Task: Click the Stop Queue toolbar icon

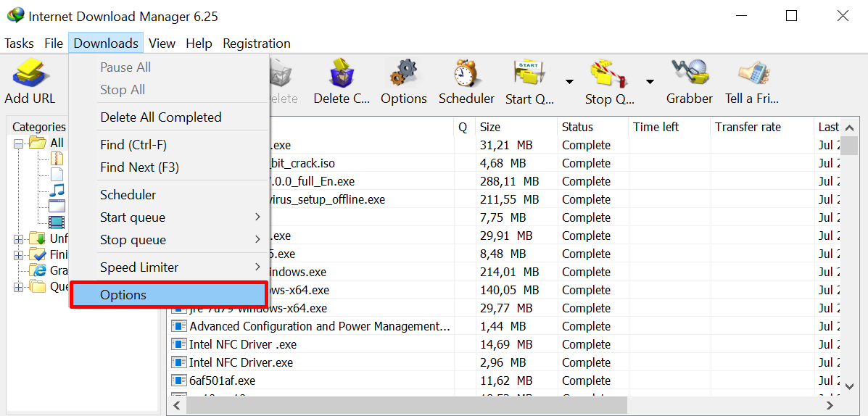Action: [610, 73]
